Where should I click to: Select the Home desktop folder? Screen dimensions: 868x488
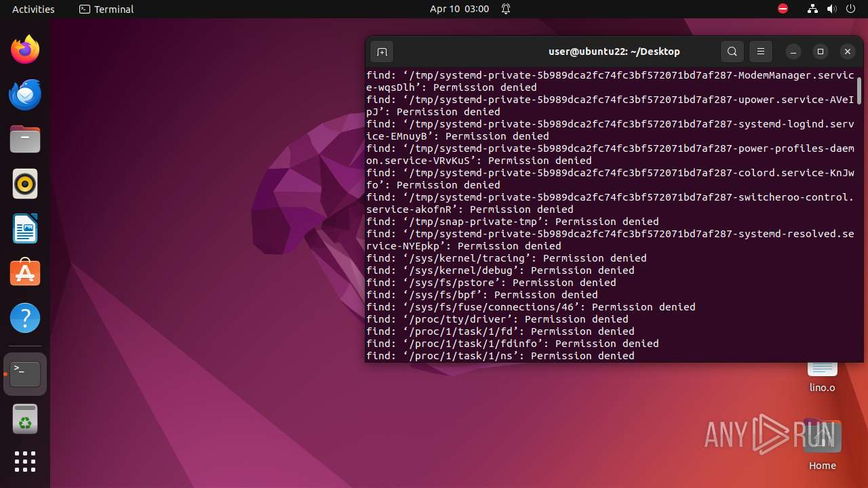coord(823,445)
